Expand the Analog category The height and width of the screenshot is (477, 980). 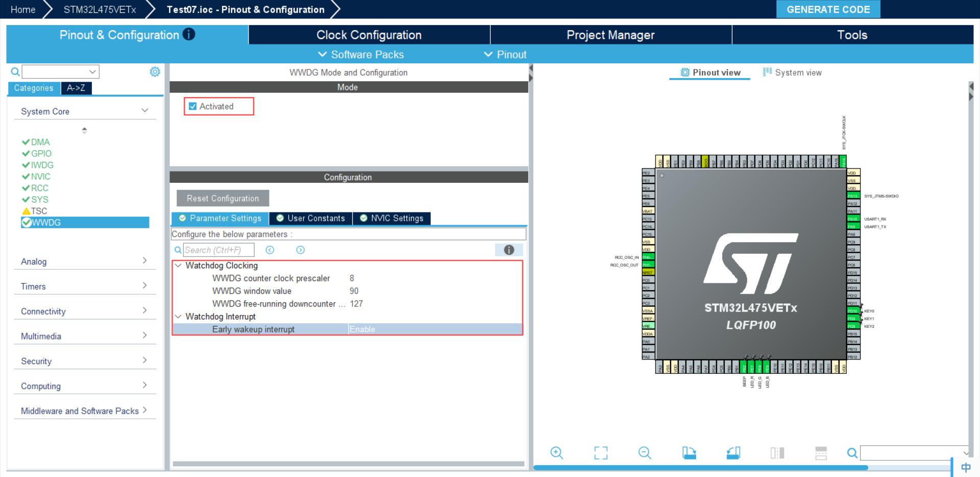[145, 260]
